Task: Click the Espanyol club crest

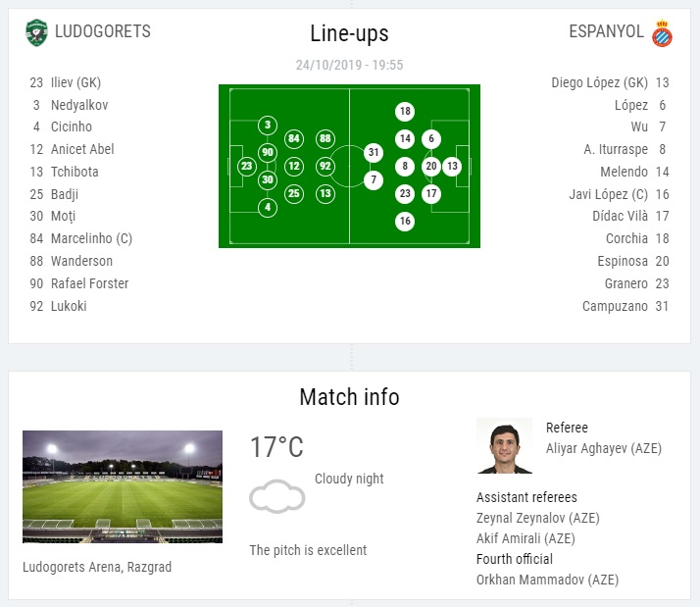Action: 662,33
